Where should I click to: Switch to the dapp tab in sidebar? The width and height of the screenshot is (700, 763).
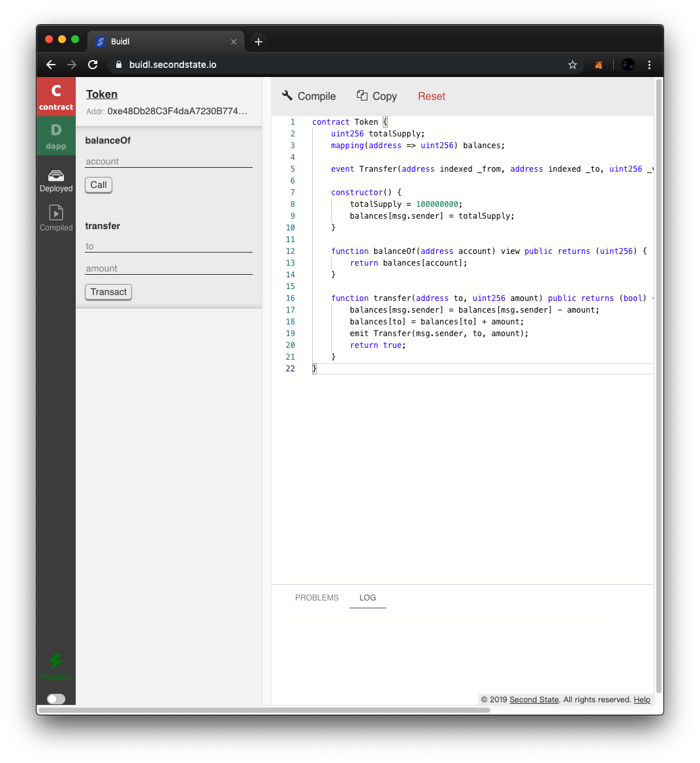[x=56, y=136]
